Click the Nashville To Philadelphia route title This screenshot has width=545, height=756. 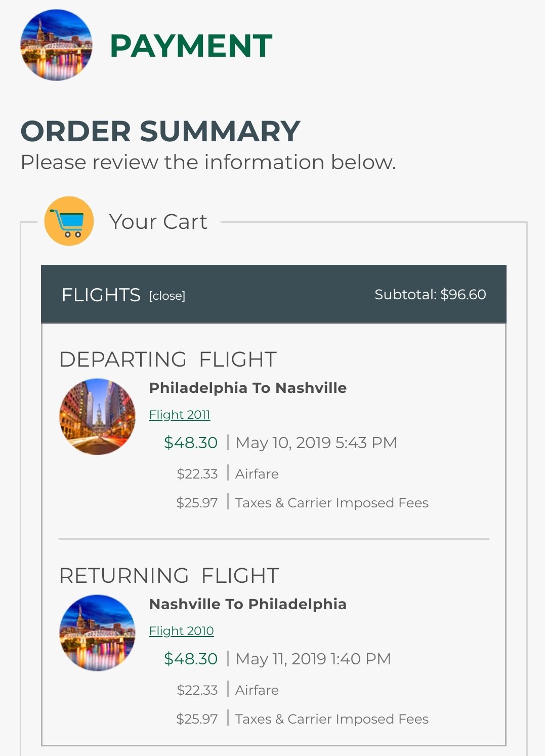(248, 604)
